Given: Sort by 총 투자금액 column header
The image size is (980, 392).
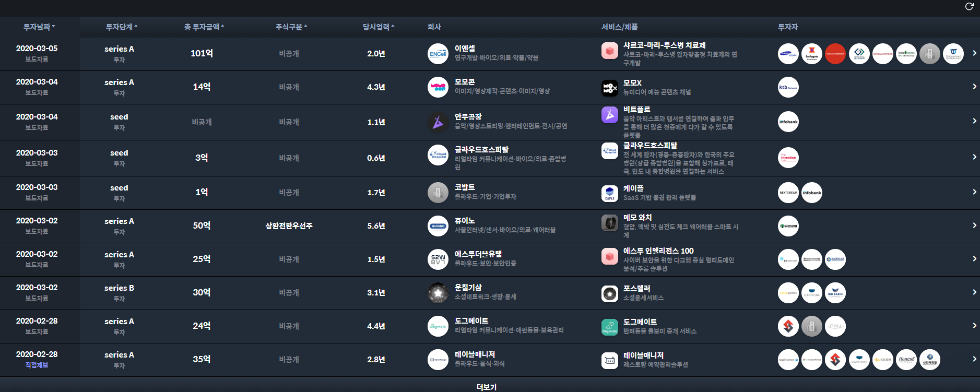Looking at the screenshot, I should (204, 27).
